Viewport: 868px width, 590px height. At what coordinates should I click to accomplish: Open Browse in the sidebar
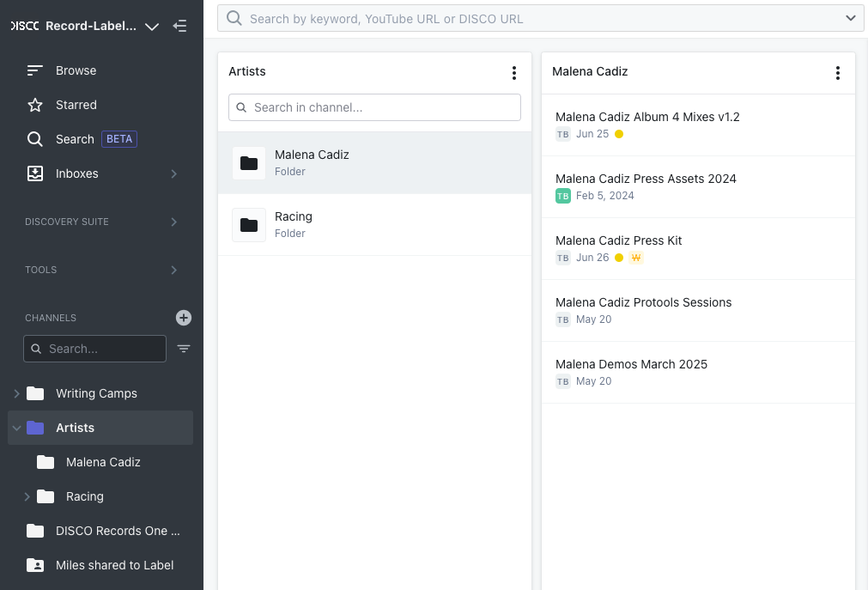click(76, 70)
